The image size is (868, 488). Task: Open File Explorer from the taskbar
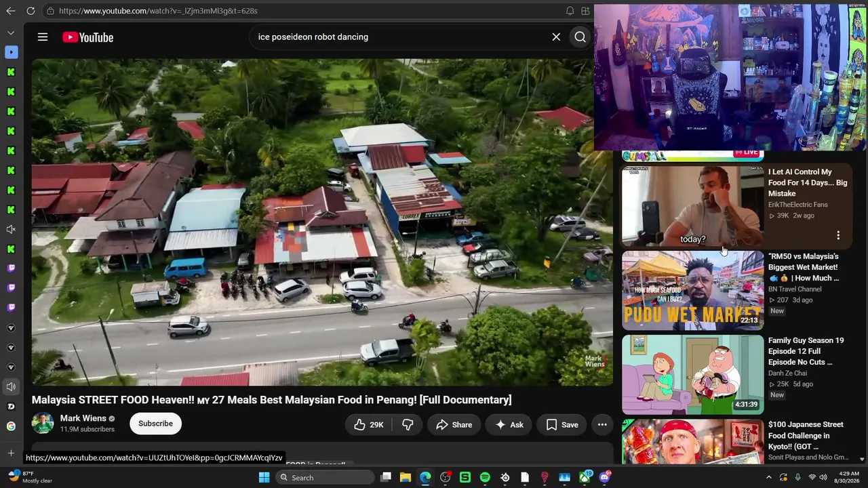coord(406,478)
